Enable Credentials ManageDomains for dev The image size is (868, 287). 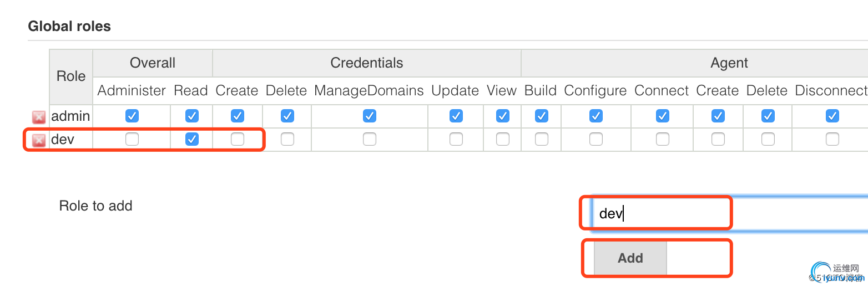tap(369, 139)
